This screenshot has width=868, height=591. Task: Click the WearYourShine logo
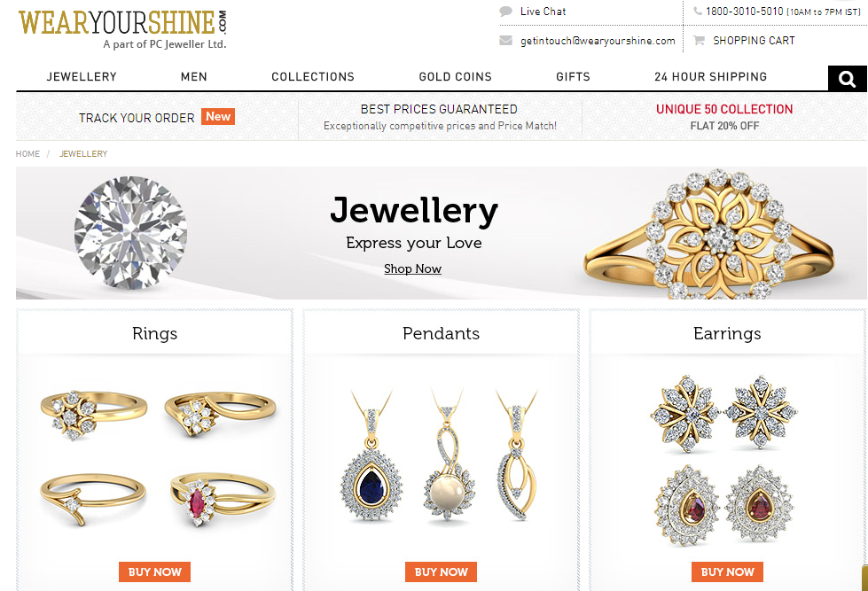click(x=122, y=29)
